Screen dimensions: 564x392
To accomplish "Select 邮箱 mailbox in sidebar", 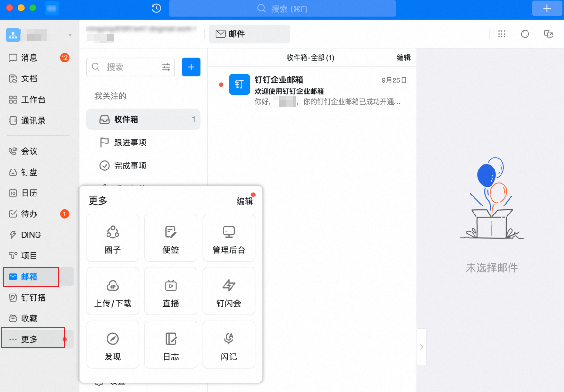I will (38, 276).
